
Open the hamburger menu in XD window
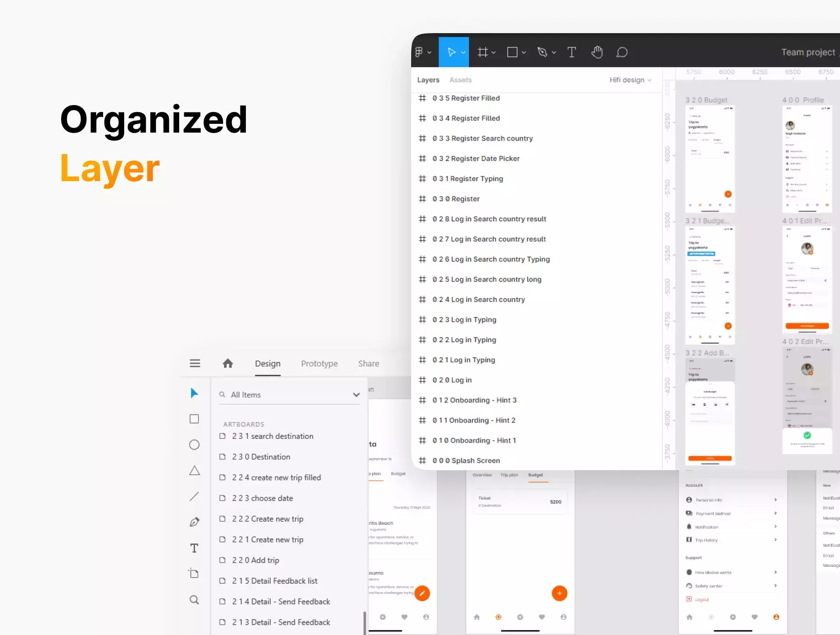(x=195, y=363)
